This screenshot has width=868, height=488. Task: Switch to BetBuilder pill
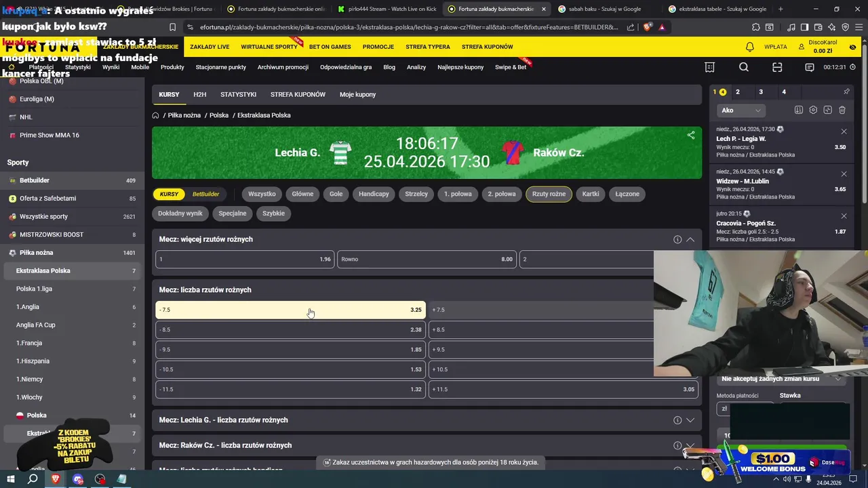[205, 194]
